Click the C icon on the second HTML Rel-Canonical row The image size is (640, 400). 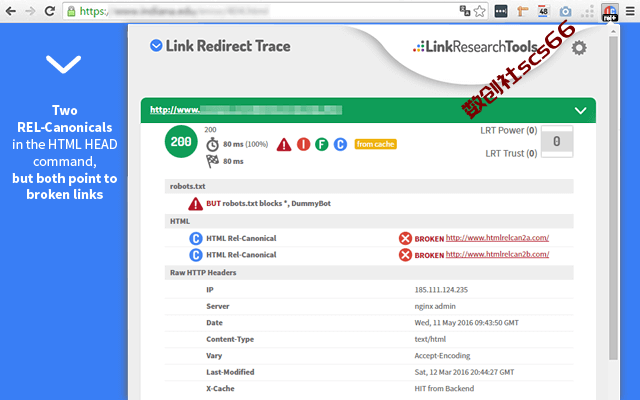coord(196,255)
